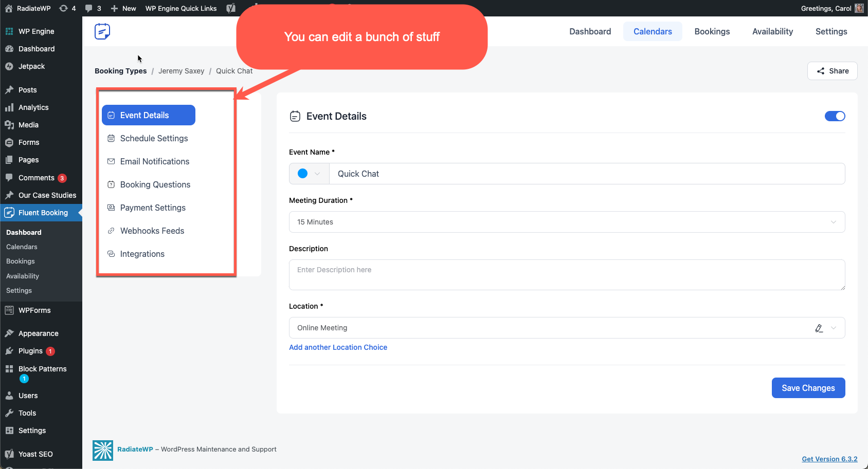
Task: Click Add another Location Choice link
Action: [338, 347]
